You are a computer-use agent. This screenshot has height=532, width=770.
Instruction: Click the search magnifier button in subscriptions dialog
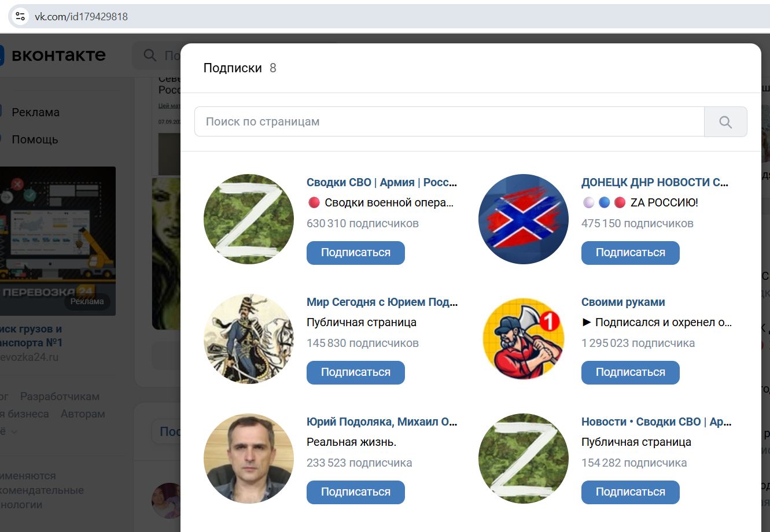coord(725,121)
